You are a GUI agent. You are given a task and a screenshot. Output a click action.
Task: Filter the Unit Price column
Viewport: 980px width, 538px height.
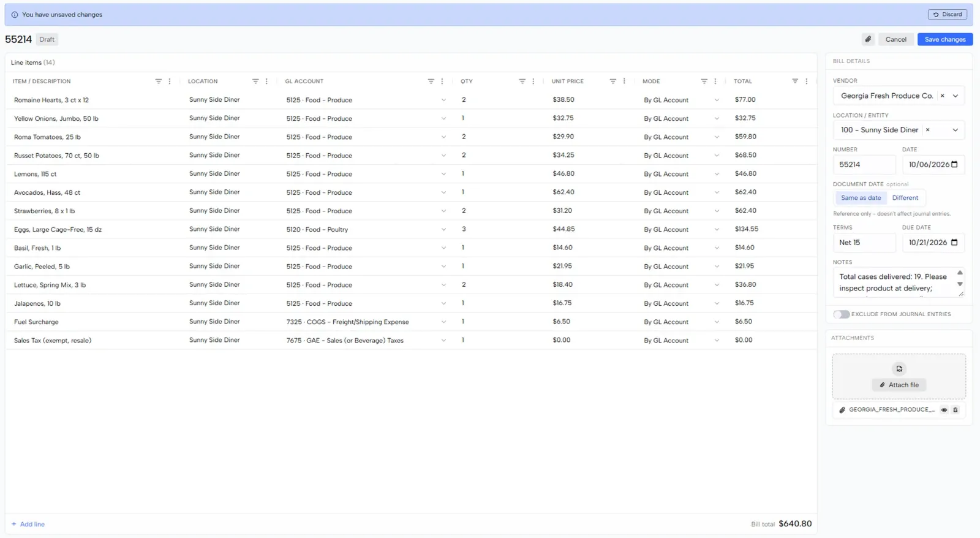click(x=612, y=81)
